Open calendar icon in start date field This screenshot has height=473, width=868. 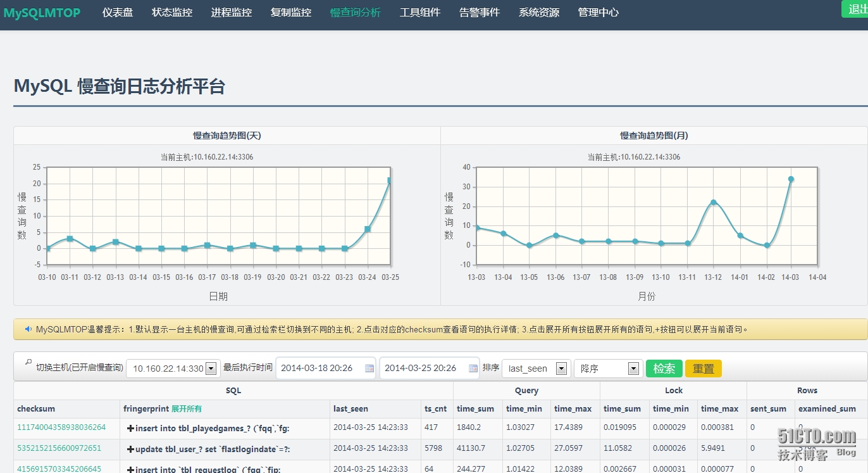pyautogui.click(x=369, y=368)
